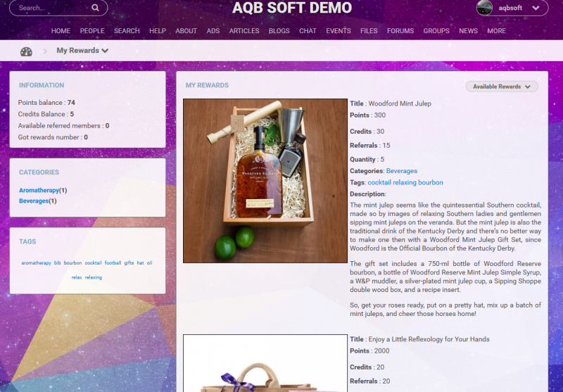Click the search magnifier icon

tap(95, 8)
